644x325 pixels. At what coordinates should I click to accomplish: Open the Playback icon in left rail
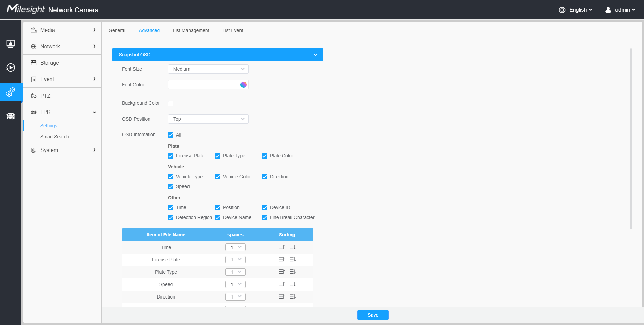[11, 68]
